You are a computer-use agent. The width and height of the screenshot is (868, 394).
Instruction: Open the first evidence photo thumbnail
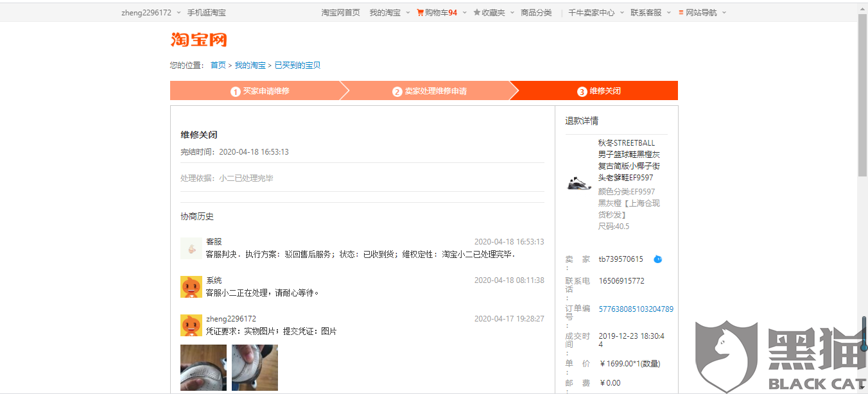click(204, 368)
